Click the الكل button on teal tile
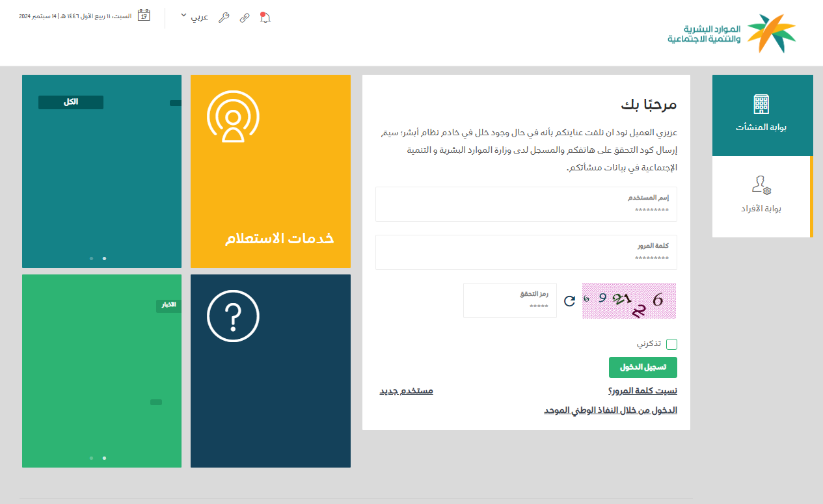Screen dimensions: 823x504 [x=71, y=102]
